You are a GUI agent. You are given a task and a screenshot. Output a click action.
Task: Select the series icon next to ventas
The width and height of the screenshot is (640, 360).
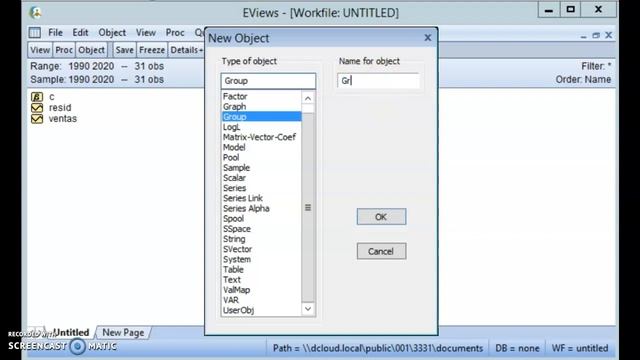(37, 119)
